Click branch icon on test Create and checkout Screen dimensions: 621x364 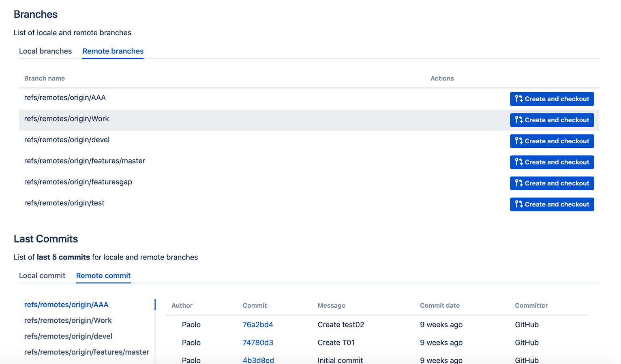(518, 204)
